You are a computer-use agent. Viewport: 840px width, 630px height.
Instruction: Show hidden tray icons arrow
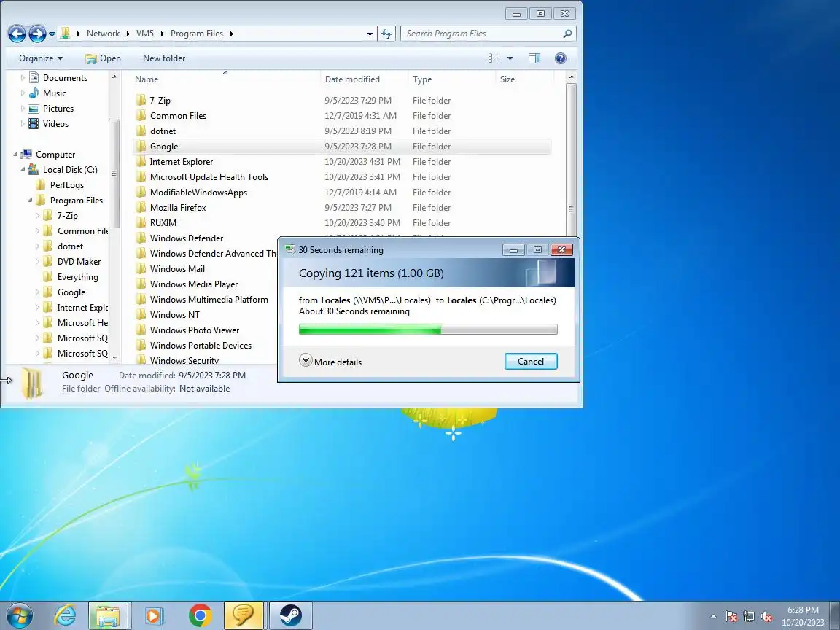[x=713, y=617]
